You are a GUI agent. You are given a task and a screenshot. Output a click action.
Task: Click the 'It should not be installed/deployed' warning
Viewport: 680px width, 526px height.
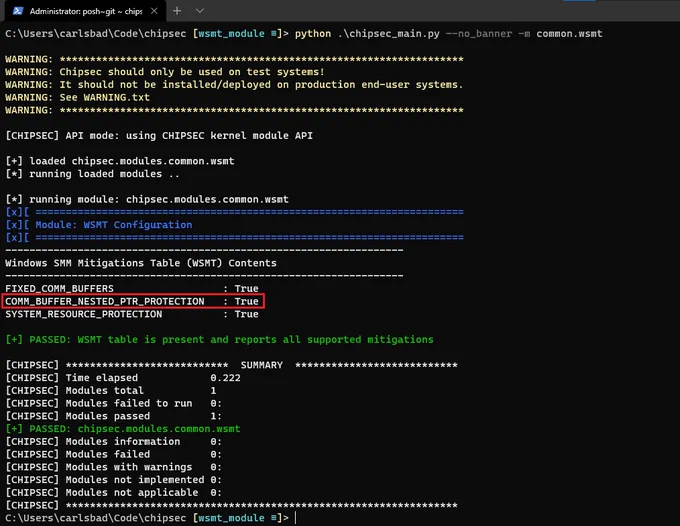[x=261, y=85]
